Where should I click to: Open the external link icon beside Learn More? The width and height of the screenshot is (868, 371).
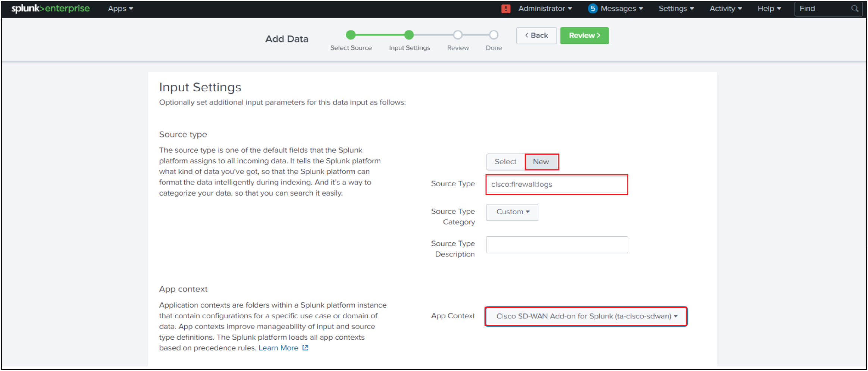(x=305, y=348)
